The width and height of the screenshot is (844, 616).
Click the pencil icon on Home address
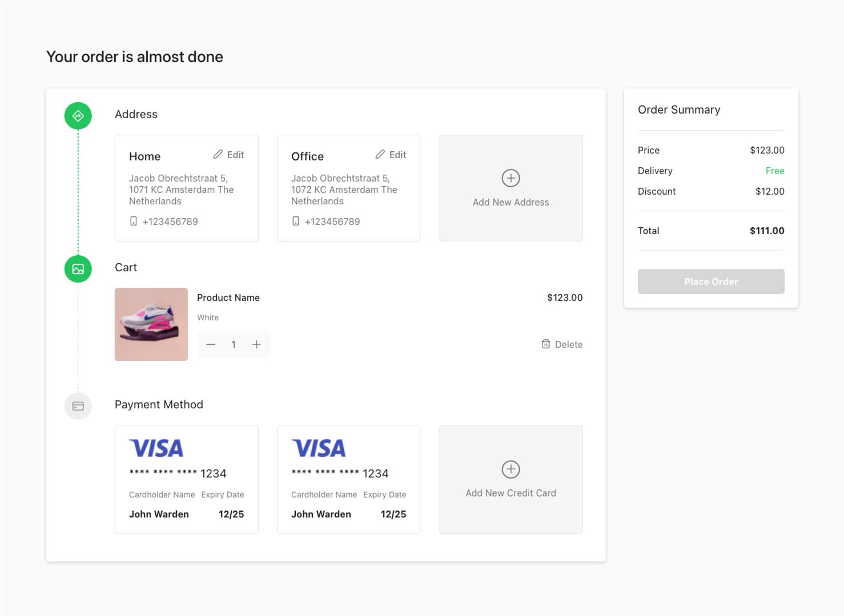(x=218, y=155)
